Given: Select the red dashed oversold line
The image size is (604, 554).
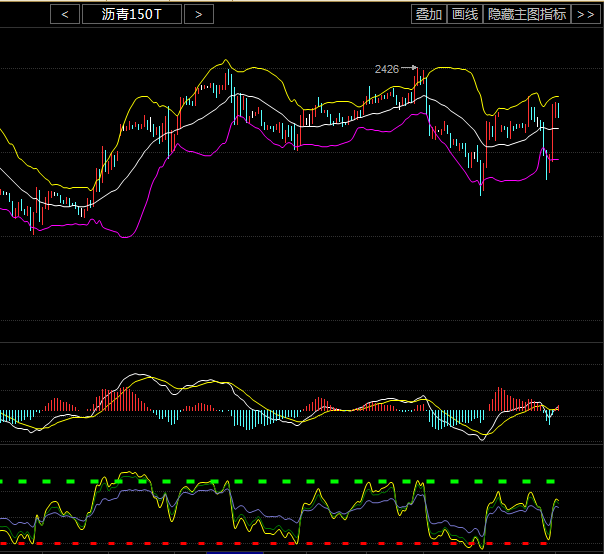Looking at the screenshot, I should click(x=300, y=544).
